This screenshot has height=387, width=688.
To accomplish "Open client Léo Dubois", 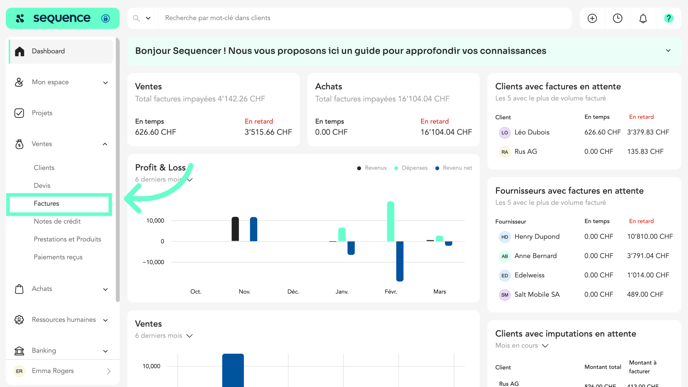I will click(x=532, y=133).
